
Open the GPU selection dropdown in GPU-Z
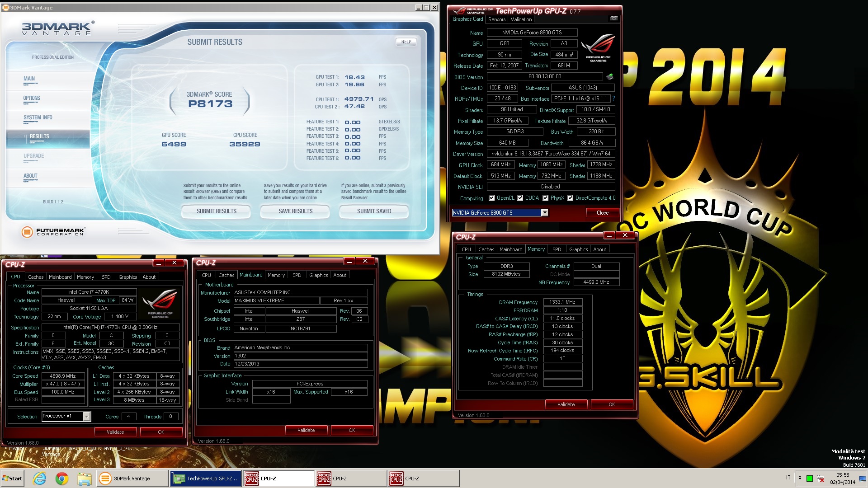tap(545, 212)
